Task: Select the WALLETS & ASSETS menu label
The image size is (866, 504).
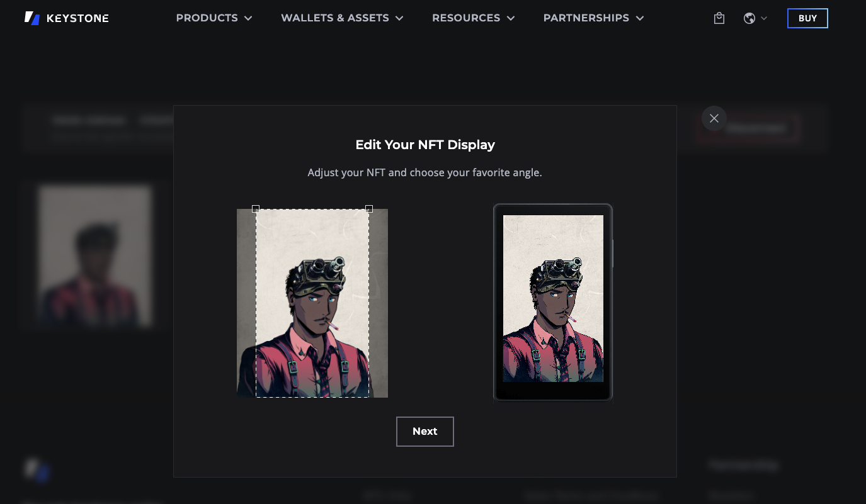Action: [334, 18]
